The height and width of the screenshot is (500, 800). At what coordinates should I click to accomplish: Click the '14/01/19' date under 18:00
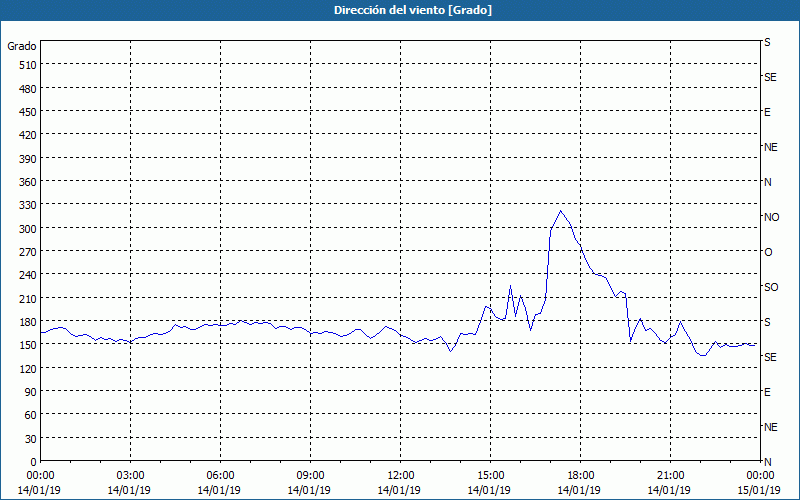tap(580, 490)
